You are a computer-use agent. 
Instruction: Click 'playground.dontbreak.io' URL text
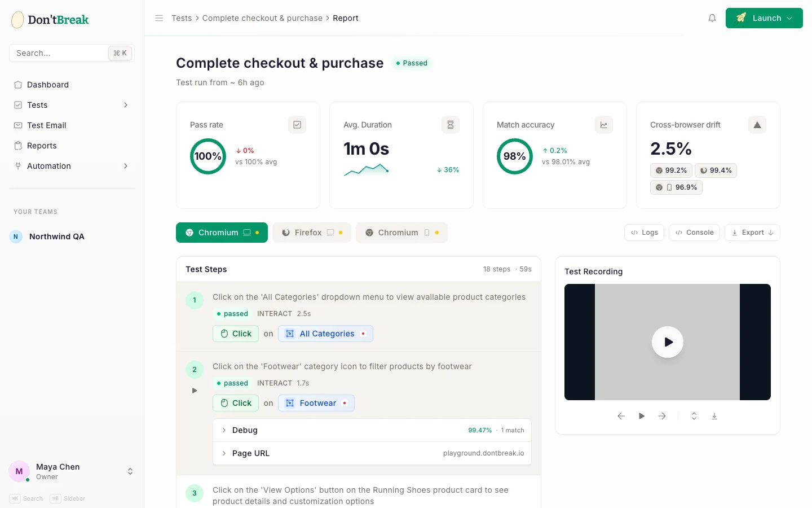coord(484,453)
